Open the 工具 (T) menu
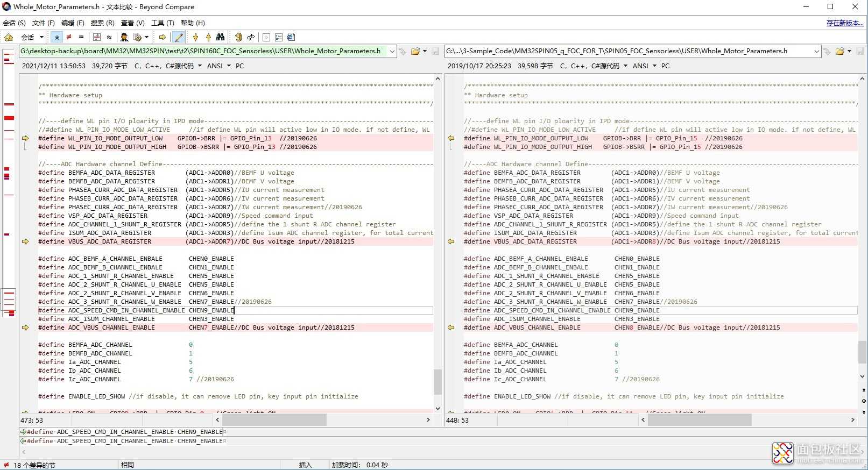 coord(163,23)
